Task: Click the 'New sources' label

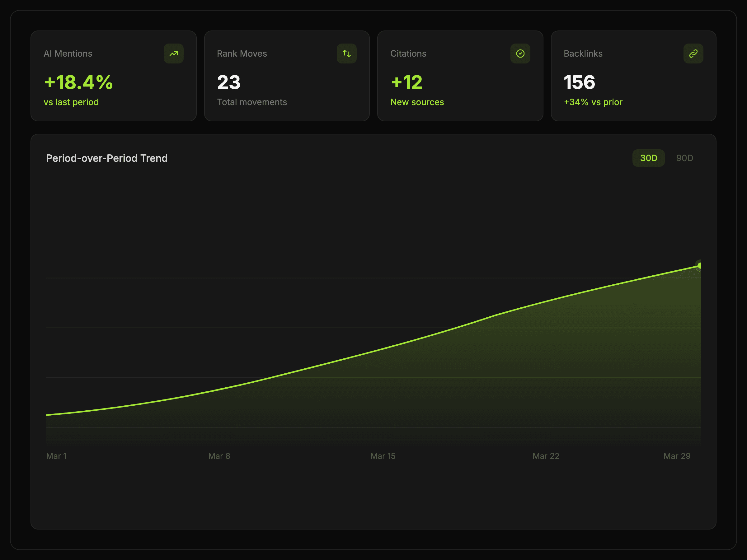Action: (x=417, y=102)
